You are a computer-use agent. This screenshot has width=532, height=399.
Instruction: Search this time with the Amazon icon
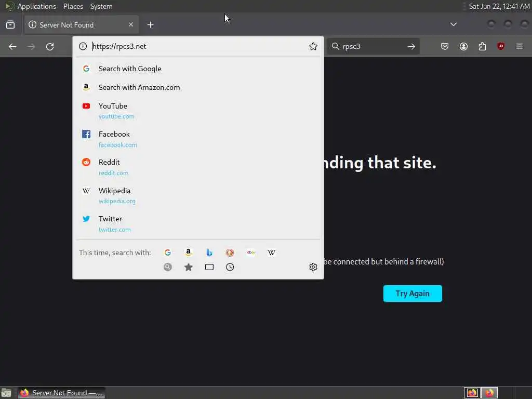[x=188, y=252]
